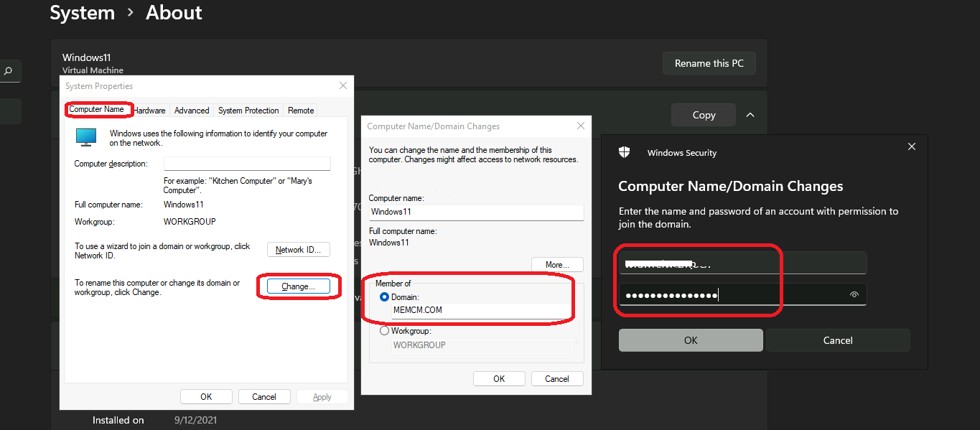Image resolution: width=980 pixels, height=430 pixels.
Task: Confirm credentials with Windows Security OK
Action: coord(691,340)
